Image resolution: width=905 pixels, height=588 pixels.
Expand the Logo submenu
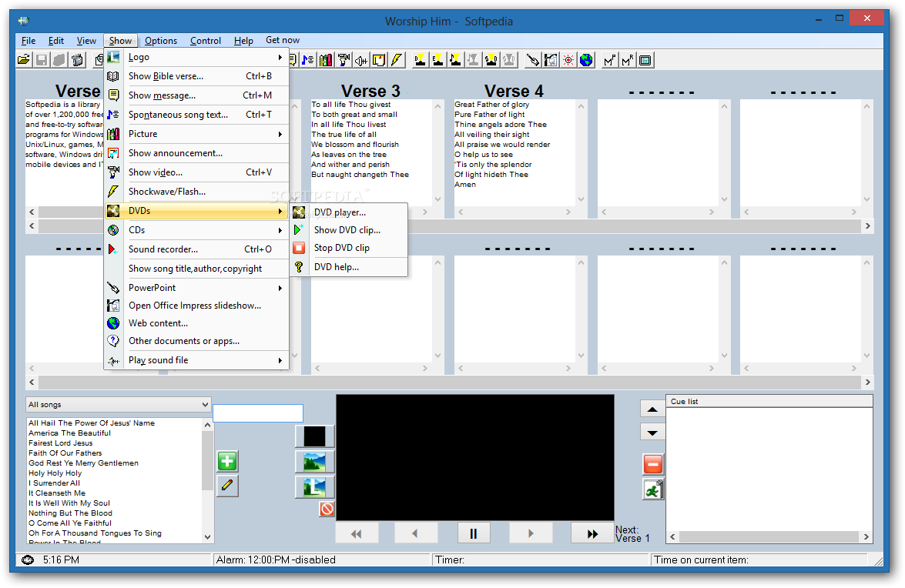[197, 57]
